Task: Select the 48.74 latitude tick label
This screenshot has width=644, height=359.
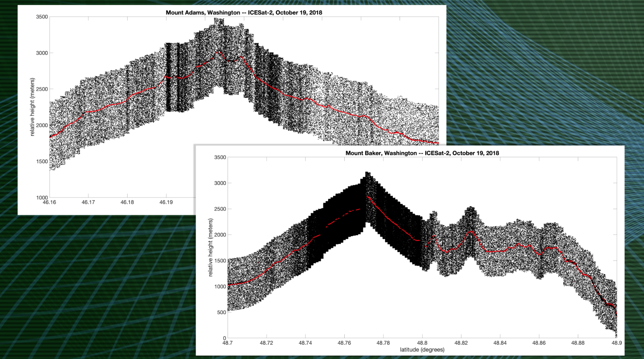Action: pos(305,343)
